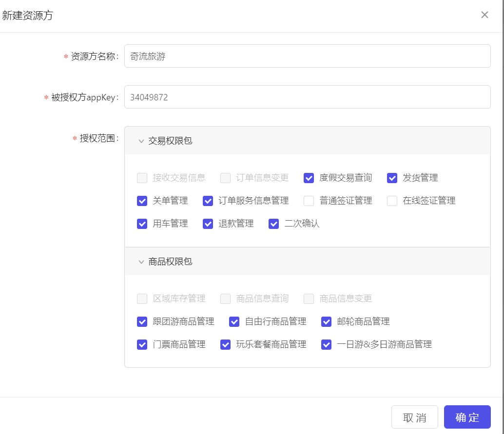This screenshot has height=434, width=504.
Task: Click the 资源方名称 input field
Action: coord(307,56)
